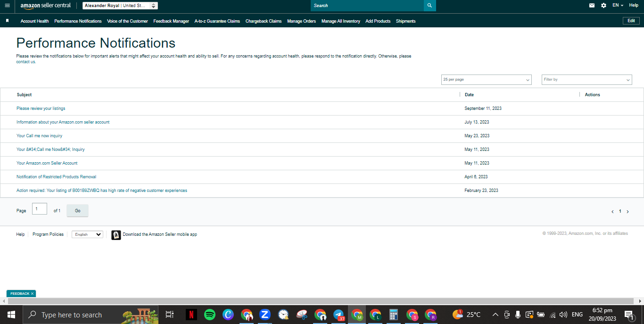Click the horizontal scrollbar at page bottom
This screenshot has width=644, height=324.
pyautogui.click(x=321, y=301)
